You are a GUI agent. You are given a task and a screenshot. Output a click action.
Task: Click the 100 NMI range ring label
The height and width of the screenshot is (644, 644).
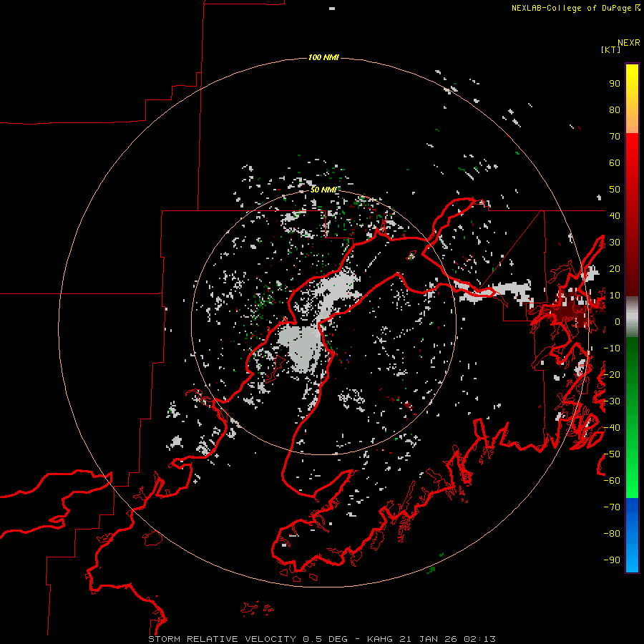323,57
